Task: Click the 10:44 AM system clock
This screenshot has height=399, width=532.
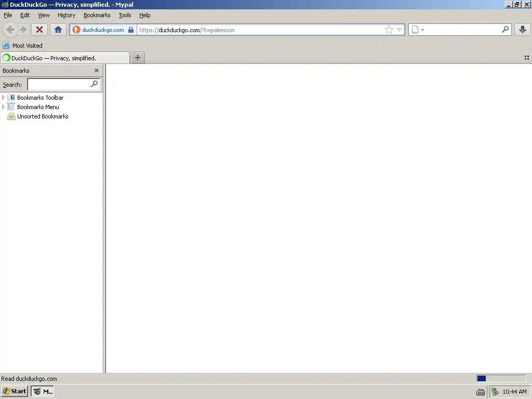Action: tap(514, 392)
